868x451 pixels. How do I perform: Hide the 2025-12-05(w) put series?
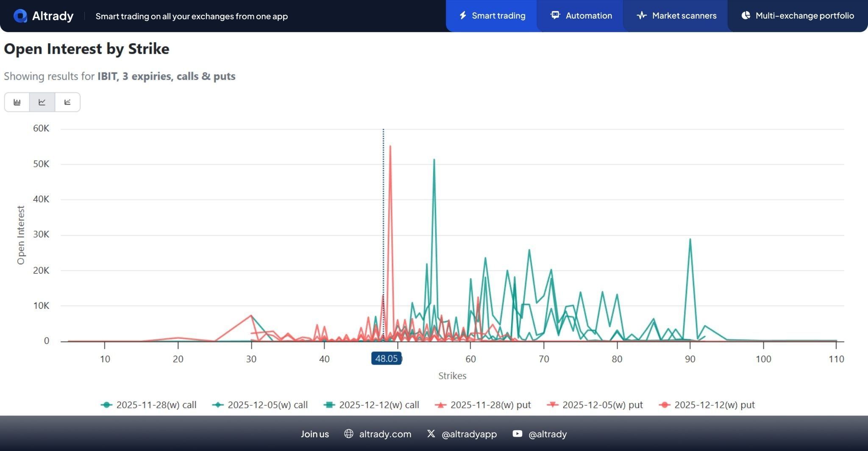click(595, 405)
